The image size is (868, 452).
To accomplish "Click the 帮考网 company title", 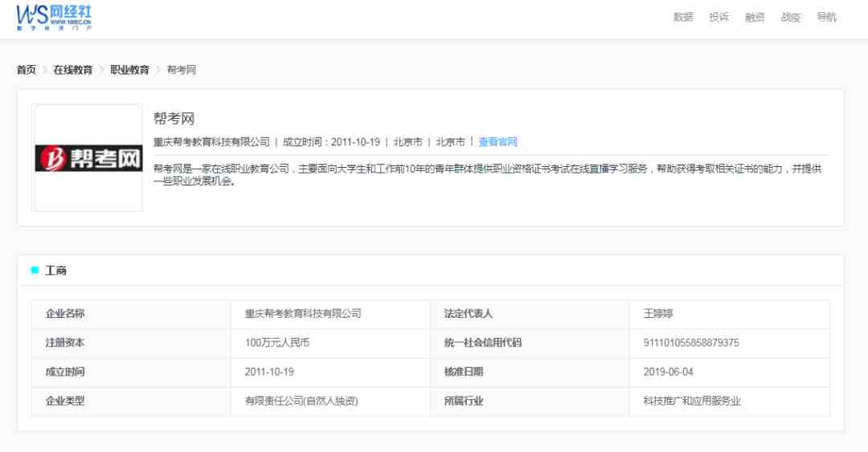I will tap(174, 118).
